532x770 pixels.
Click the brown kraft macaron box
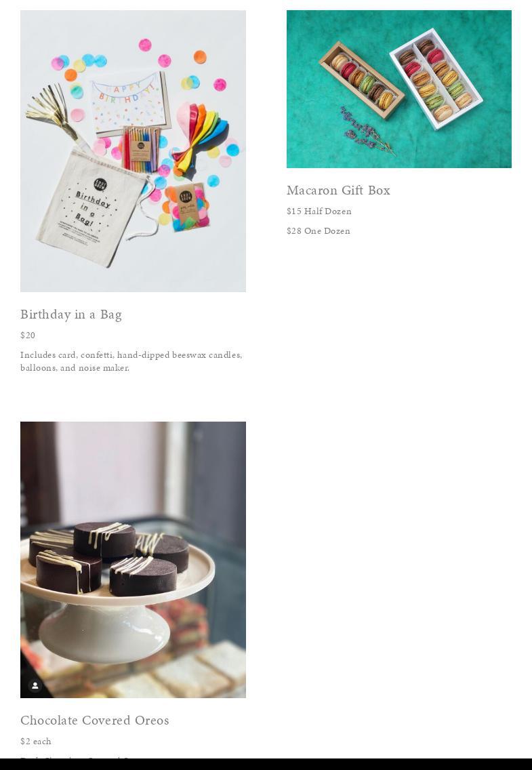click(362, 80)
